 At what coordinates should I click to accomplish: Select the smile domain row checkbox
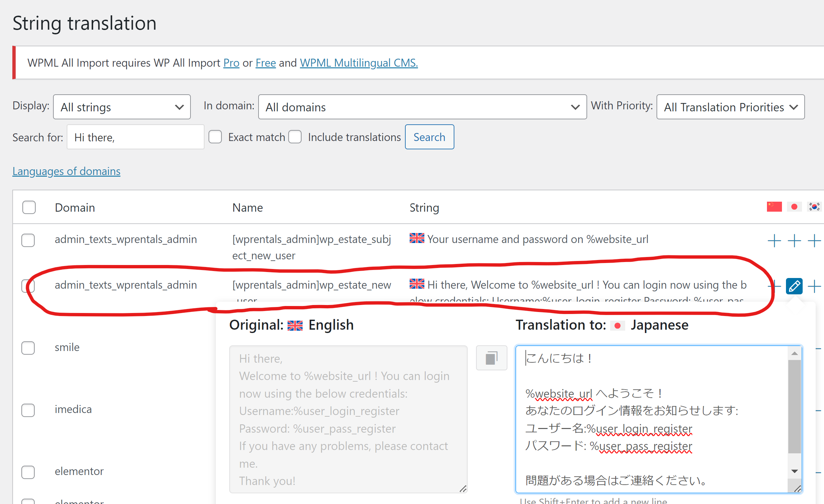pyautogui.click(x=28, y=348)
